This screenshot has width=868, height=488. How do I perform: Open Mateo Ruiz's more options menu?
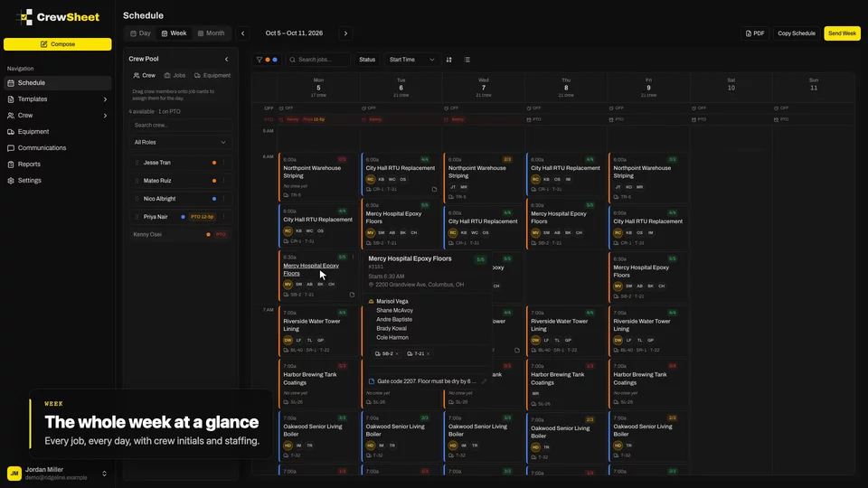[223, 181]
